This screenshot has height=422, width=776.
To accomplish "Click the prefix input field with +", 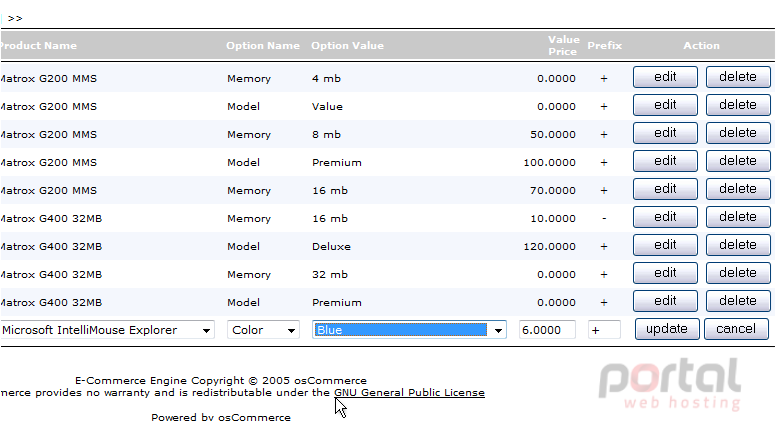I will click(x=604, y=330).
